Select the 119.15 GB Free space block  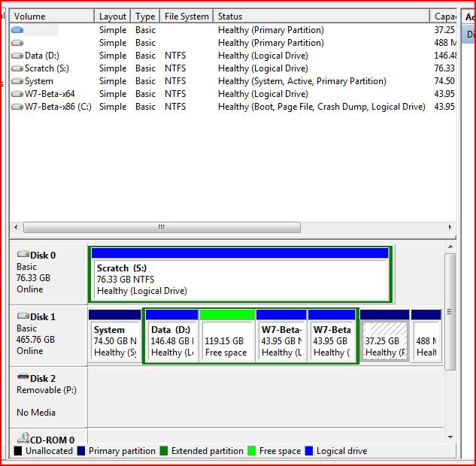[x=227, y=336]
